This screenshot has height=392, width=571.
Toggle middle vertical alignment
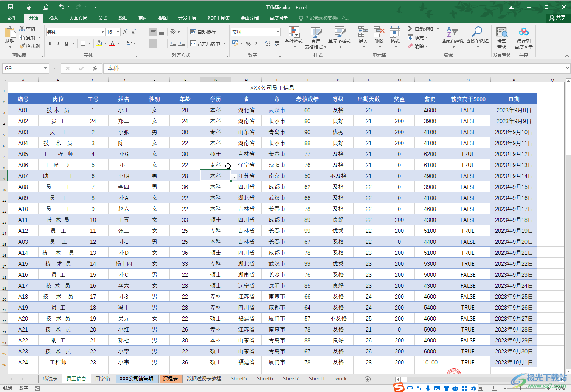(153, 32)
